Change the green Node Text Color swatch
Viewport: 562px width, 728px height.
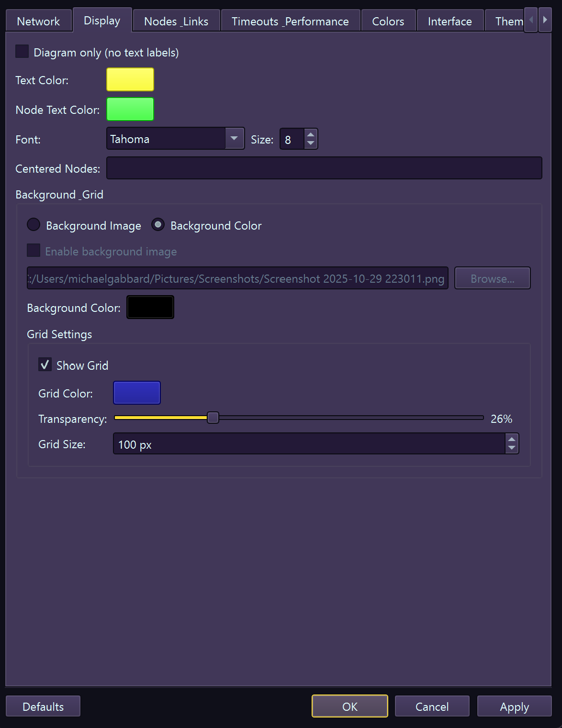(x=130, y=109)
